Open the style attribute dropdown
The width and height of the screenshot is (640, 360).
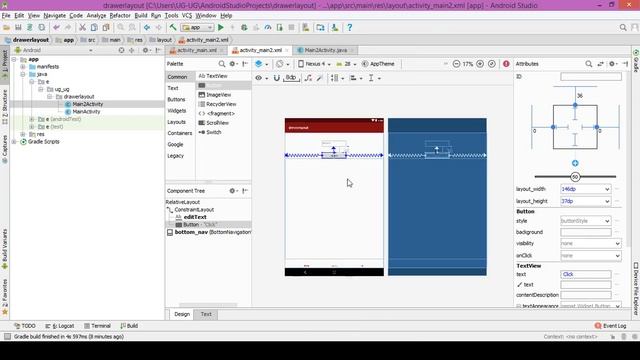click(607, 221)
